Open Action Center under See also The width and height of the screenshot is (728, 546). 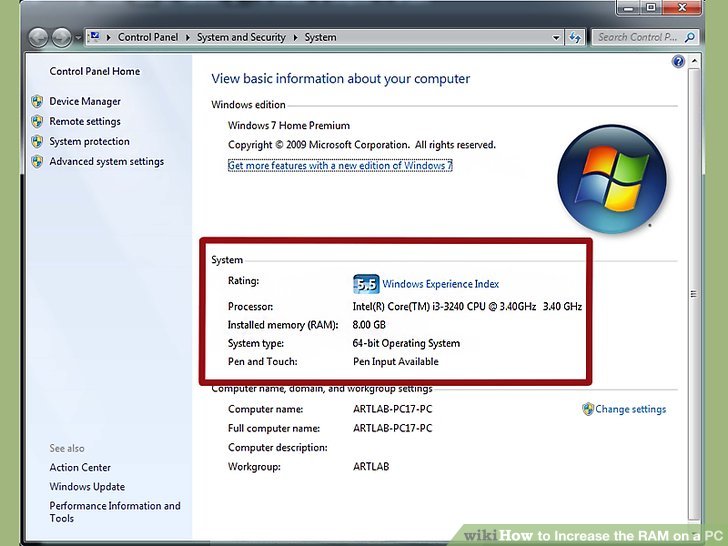(x=80, y=468)
